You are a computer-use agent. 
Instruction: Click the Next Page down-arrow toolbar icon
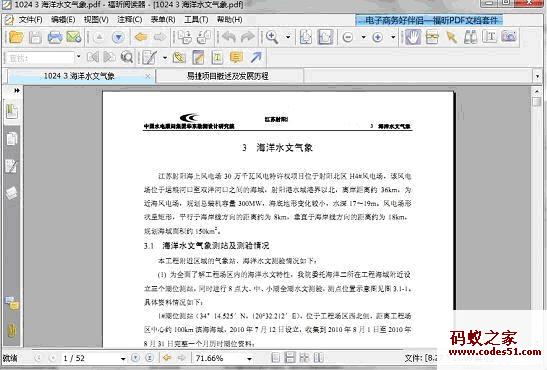pyautogui.click(x=118, y=37)
